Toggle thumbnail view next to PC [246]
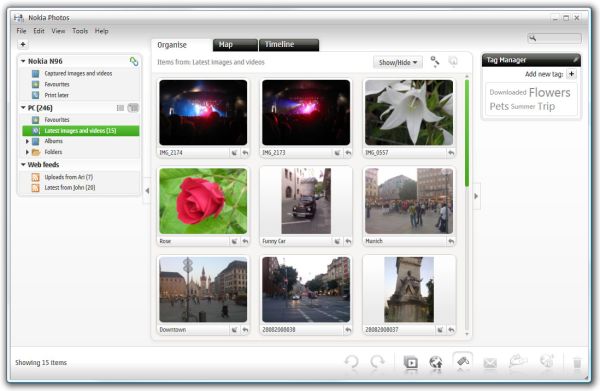Image resolution: width=600 pixels, height=391 pixels. [x=133, y=108]
